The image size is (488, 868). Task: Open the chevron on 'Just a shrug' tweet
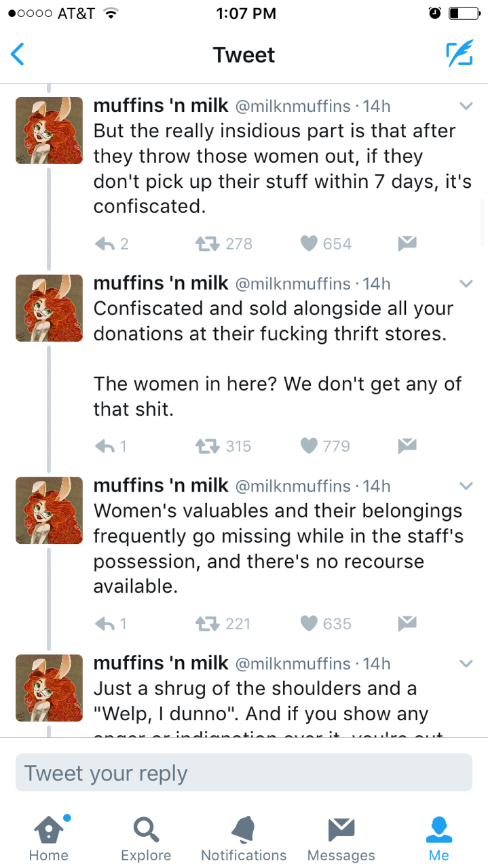(466, 663)
